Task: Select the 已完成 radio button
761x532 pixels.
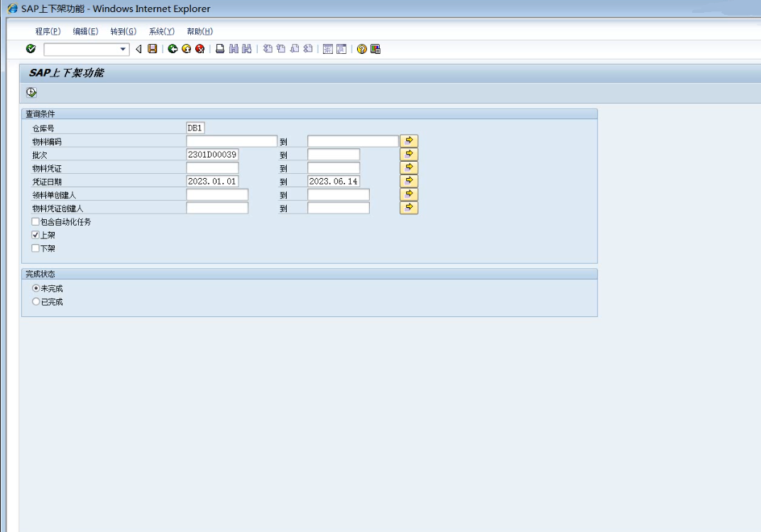Action: [x=35, y=302]
